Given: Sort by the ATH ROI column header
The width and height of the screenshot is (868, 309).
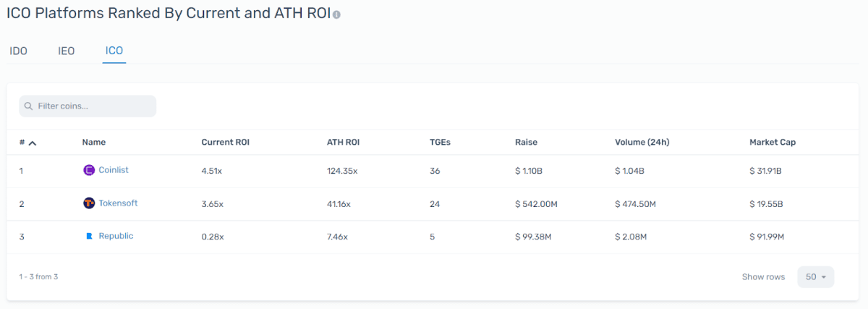Looking at the screenshot, I should (x=343, y=143).
